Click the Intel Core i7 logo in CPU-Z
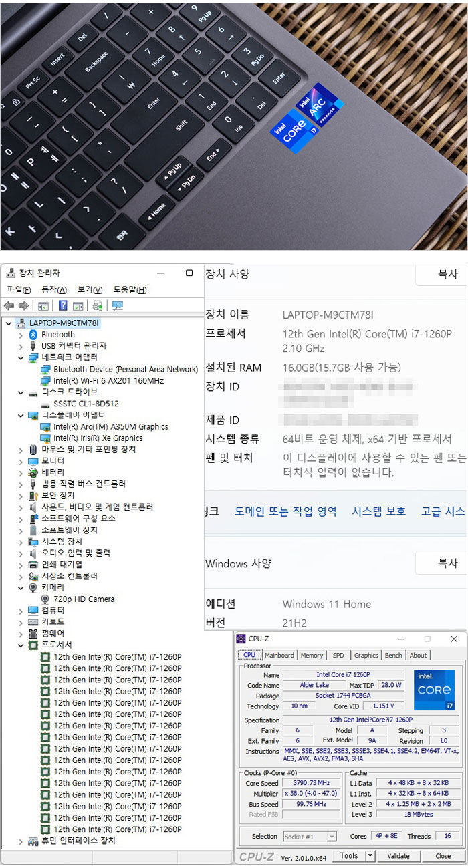The image size is (468, 868). [x=434, y=690]
